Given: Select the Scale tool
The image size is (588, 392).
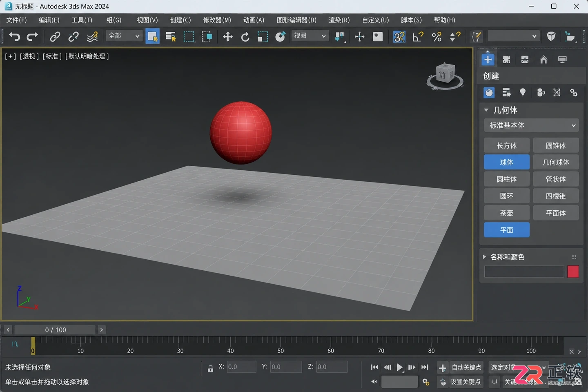Looking at the screenshot, I should (x=263, y=37).
